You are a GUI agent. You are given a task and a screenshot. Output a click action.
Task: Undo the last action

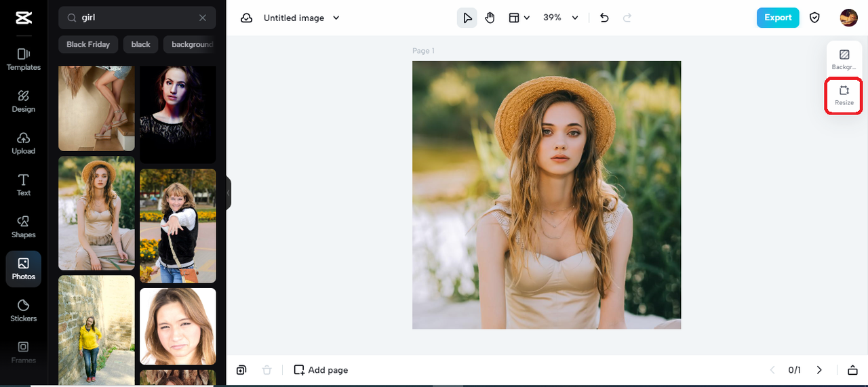pyautogui.click(x=604, y=18)
